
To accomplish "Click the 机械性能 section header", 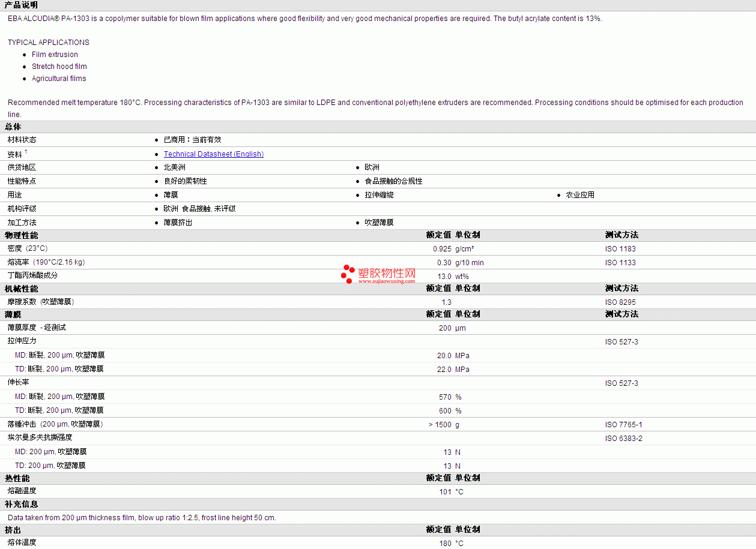I will pos(22,289).
